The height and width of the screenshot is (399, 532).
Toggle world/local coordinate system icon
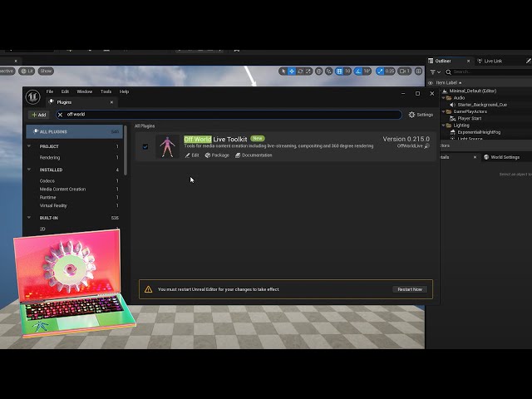pos(319,71)
